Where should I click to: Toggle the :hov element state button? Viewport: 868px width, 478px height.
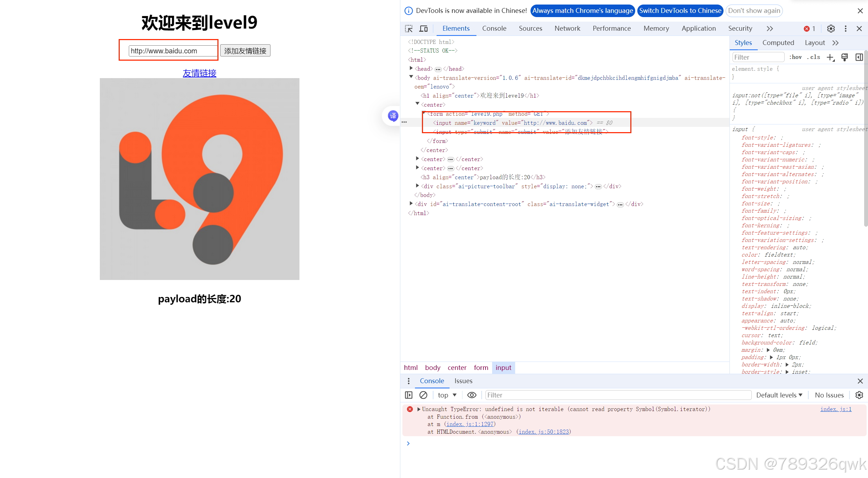click(796, 57)
